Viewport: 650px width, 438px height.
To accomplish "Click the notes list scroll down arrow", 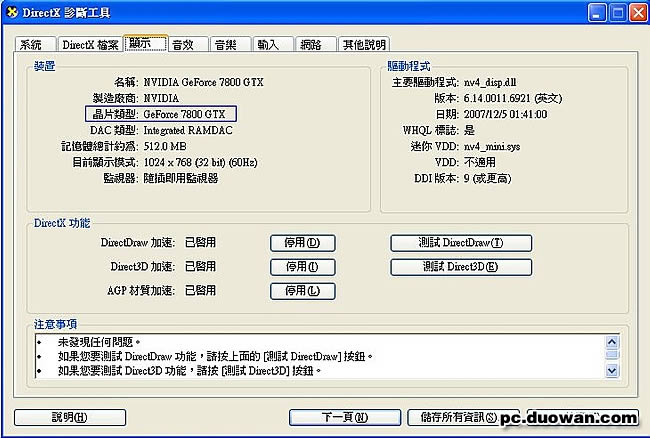I will pyautogui.click(x=612, y=370).
